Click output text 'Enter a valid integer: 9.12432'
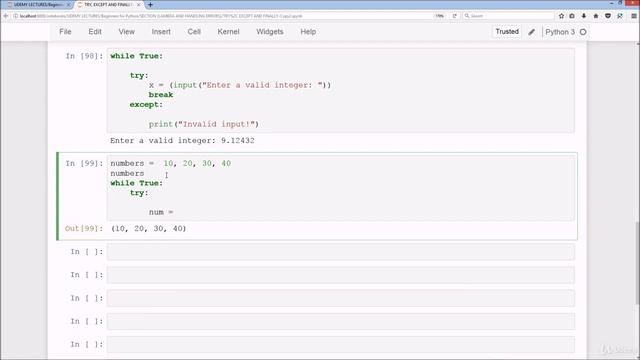The height and width of the screenshot is (360, 640). [x=182, y=140]
